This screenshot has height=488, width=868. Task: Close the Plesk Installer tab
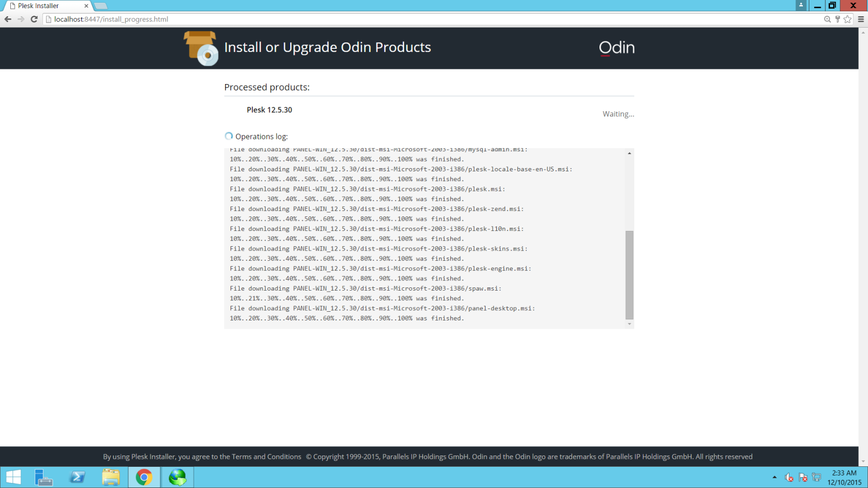[86, 6]
